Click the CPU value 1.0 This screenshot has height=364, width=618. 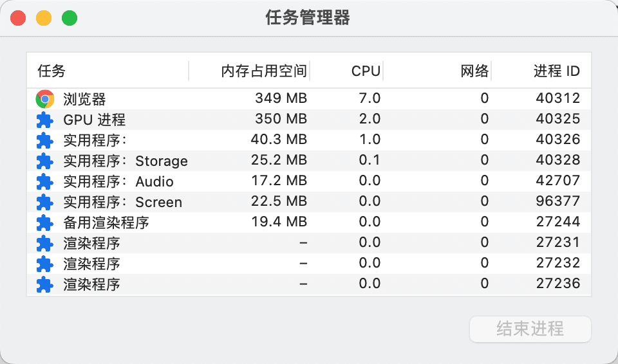coord(370,139)
